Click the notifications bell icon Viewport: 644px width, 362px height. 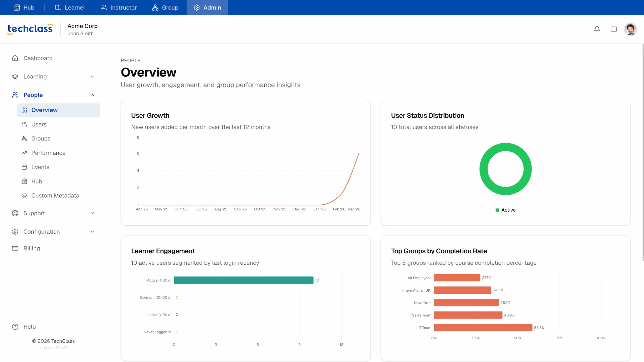point(597,29)
